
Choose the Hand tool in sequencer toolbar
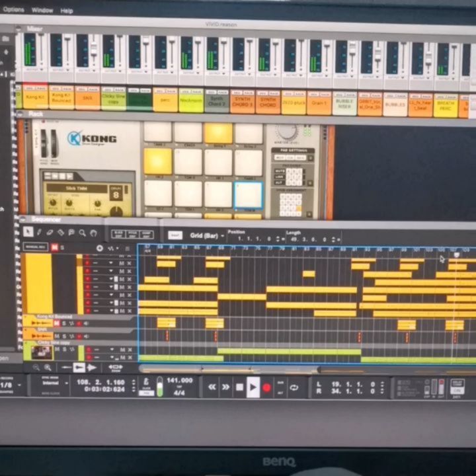tap(93, 233)
